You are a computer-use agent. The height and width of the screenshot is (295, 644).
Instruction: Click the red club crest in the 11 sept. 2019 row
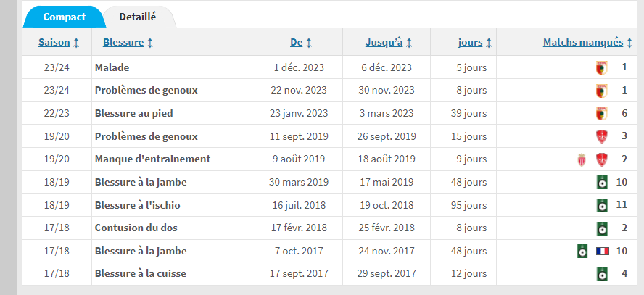click(600, 137)
